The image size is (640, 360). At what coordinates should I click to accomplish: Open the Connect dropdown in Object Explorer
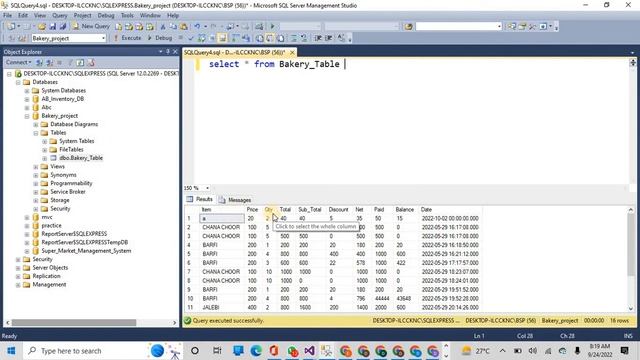tap(18, 62)
